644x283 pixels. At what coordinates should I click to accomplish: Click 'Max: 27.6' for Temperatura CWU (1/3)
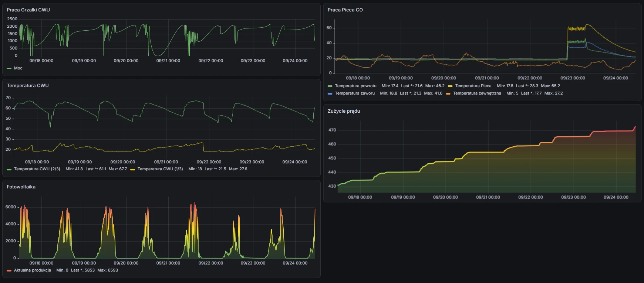pyautogui.click(x=238, y=169)
